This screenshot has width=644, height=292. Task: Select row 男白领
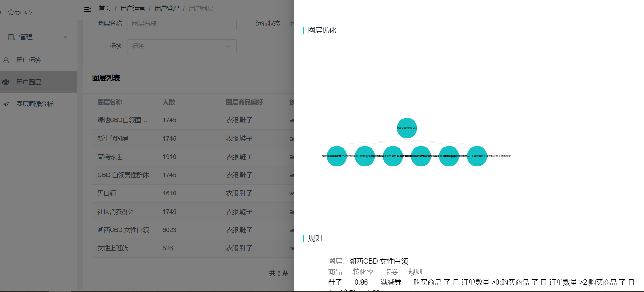(193, 193)
